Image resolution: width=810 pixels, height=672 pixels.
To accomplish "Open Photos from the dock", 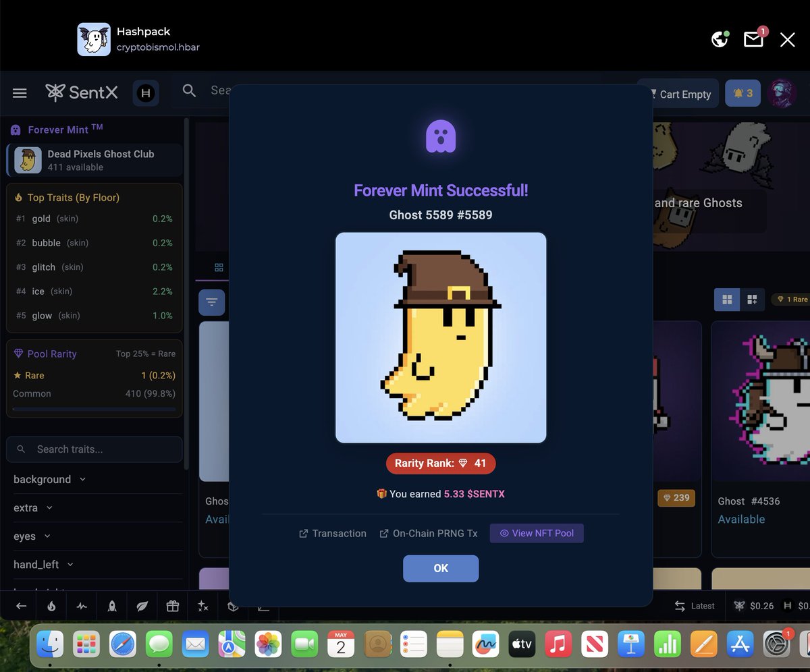I will click(x=268, y=644).
